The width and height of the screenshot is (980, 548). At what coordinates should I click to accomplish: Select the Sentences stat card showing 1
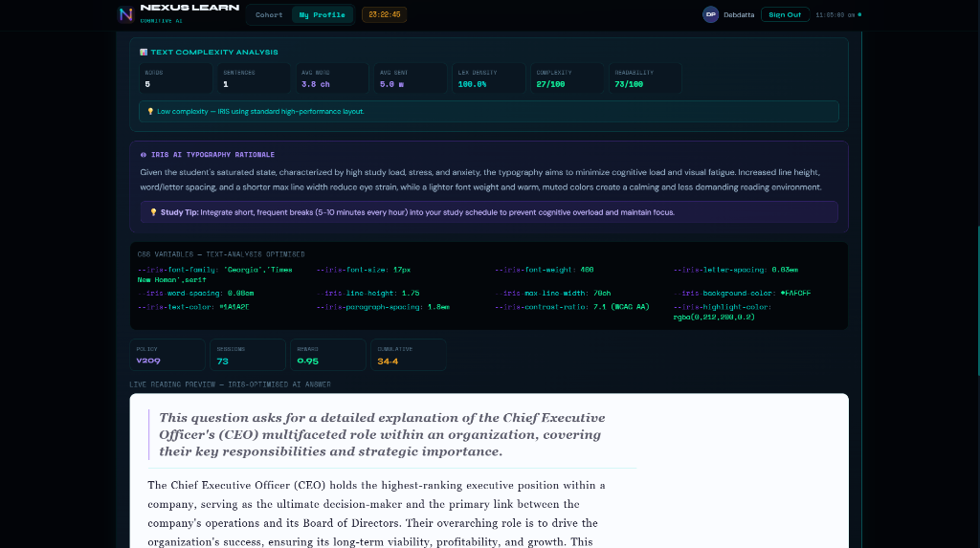tap(254, 78)
